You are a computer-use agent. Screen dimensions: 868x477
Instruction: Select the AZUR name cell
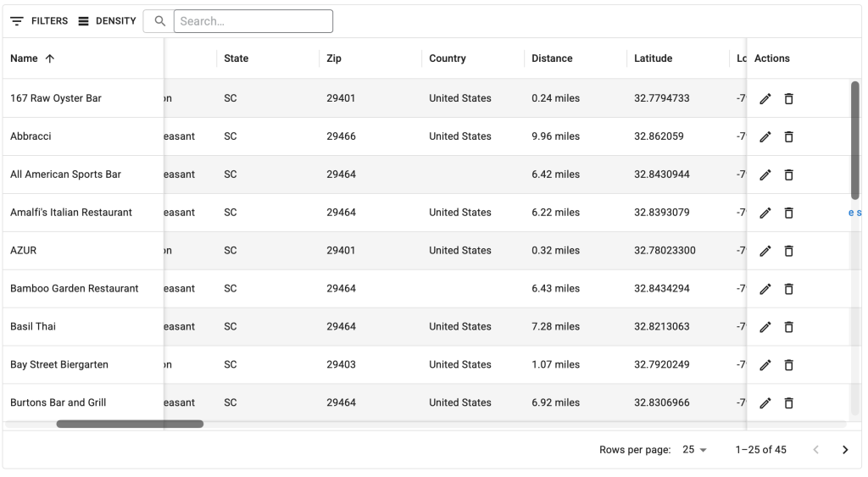tap(83, 251)
